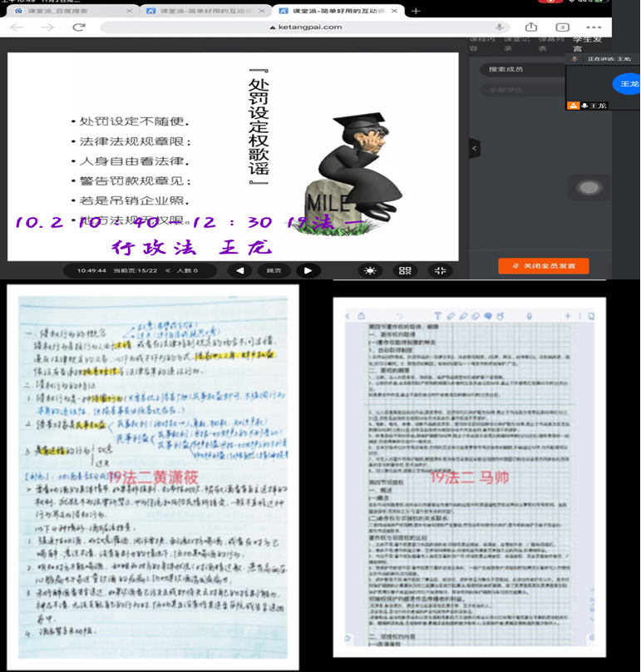The width and height of the screenshot is (641, 672).
Task: Reload the ketangpai.com page
Action: tap(79, 27)
